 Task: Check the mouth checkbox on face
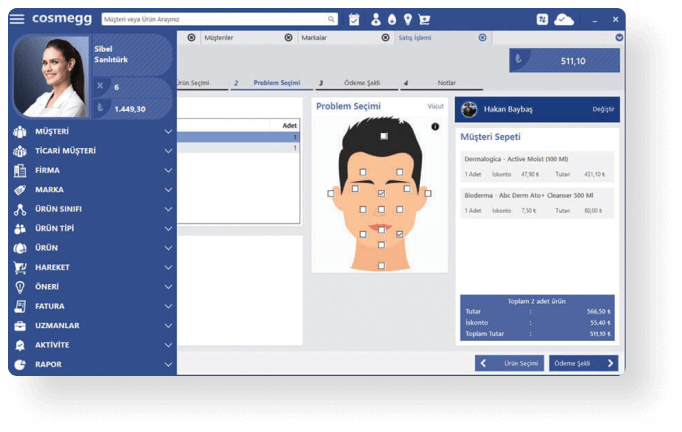[x=381, y=229]
